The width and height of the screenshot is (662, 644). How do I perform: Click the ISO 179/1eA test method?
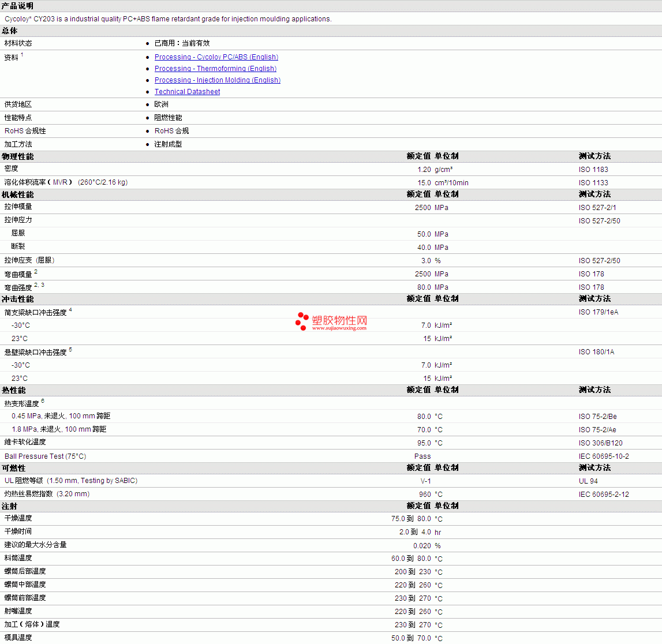(599, 312)
